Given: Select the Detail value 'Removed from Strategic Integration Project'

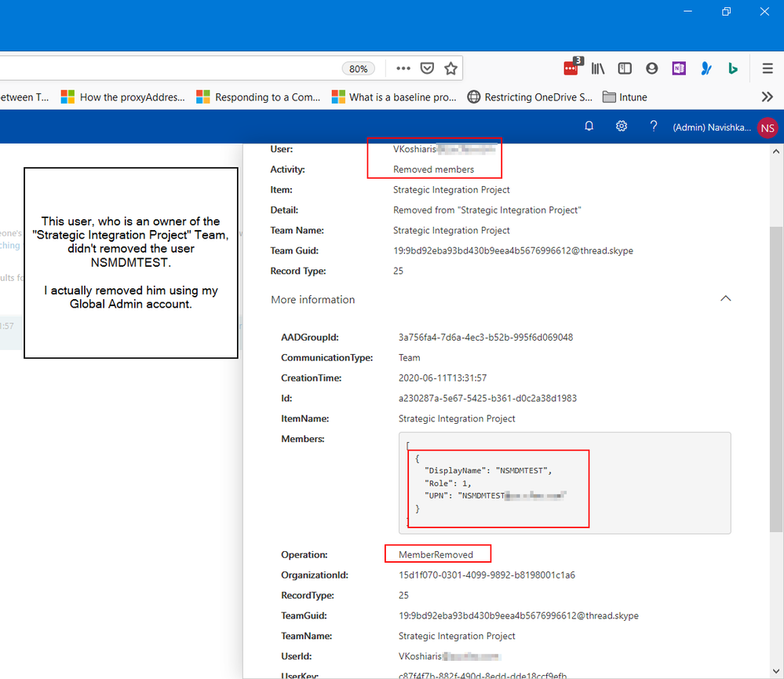Looking at the screenshot, I should [487, 210].
